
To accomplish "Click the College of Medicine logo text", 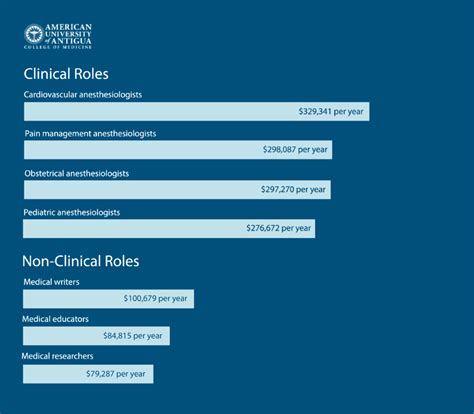I will (x=58, y=47).
